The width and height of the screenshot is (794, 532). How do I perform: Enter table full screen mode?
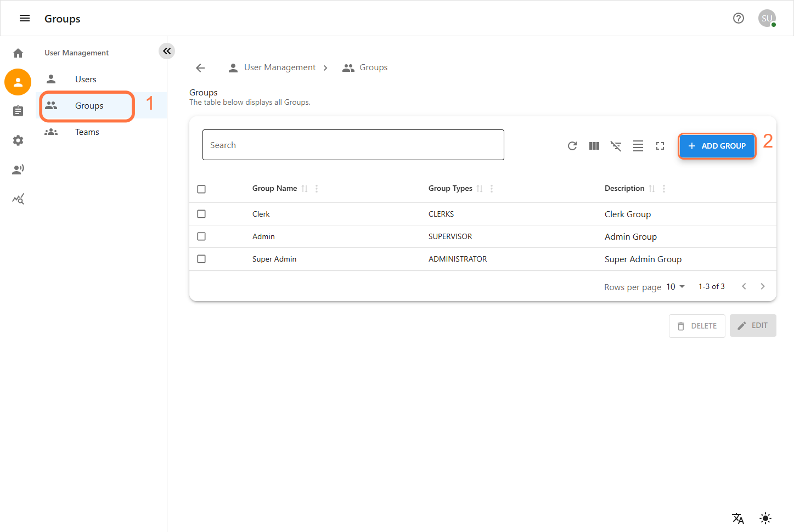pos(660,146)
